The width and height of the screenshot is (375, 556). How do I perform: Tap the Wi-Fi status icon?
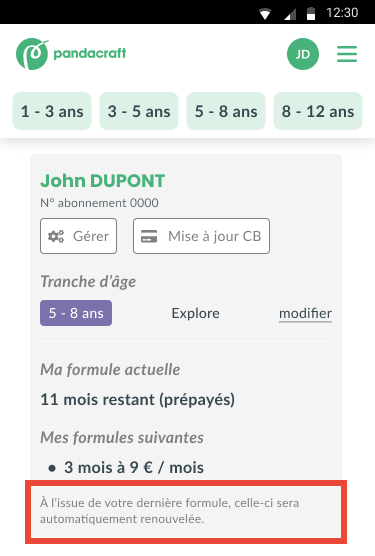pos(265,13)
